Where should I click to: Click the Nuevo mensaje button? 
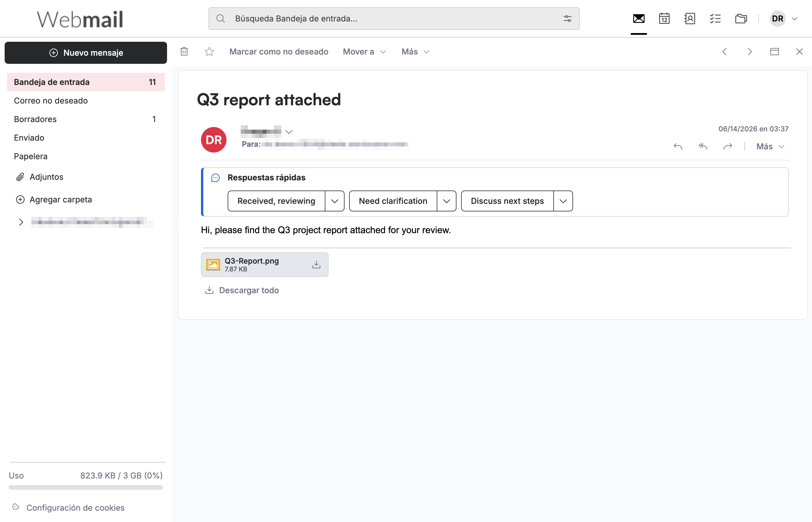point(86,52)
